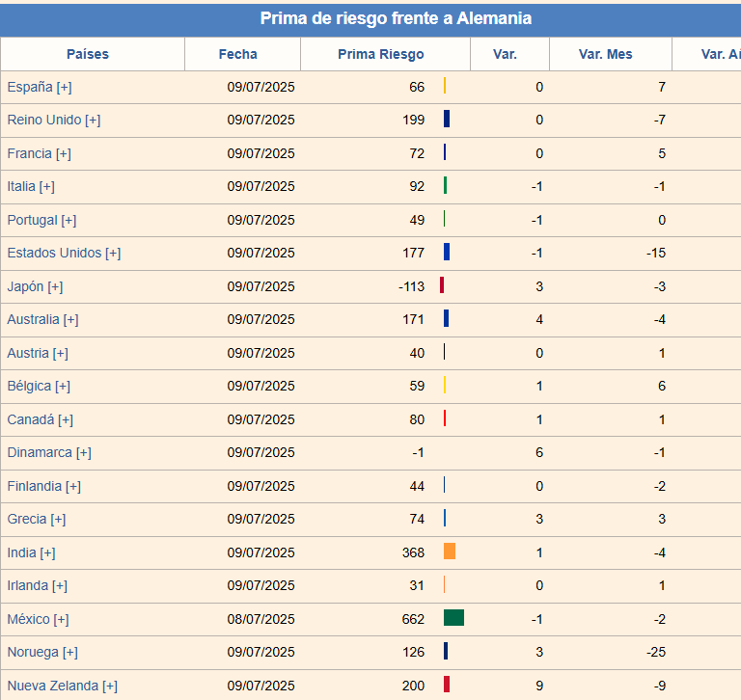Click the red Nueva Zelanda risk bar
Viewport: 741px width, 700px height.
pyautogui.click(x=447, y=685)
